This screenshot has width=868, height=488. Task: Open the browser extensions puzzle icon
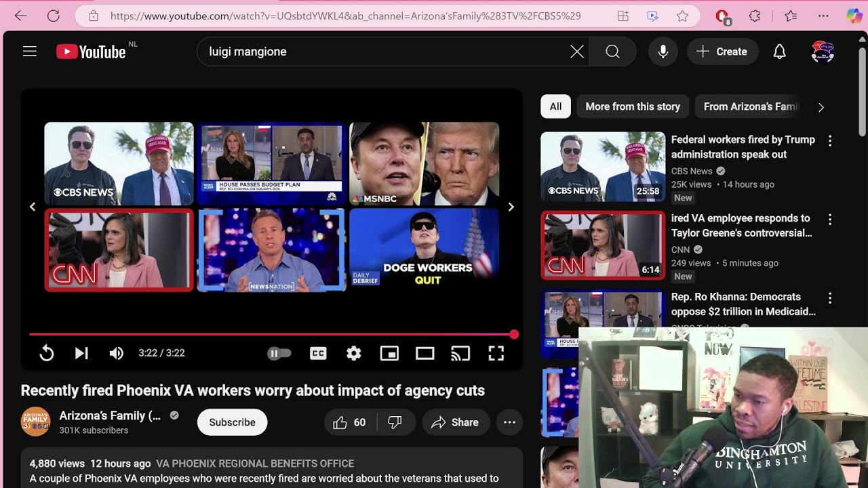755,16
